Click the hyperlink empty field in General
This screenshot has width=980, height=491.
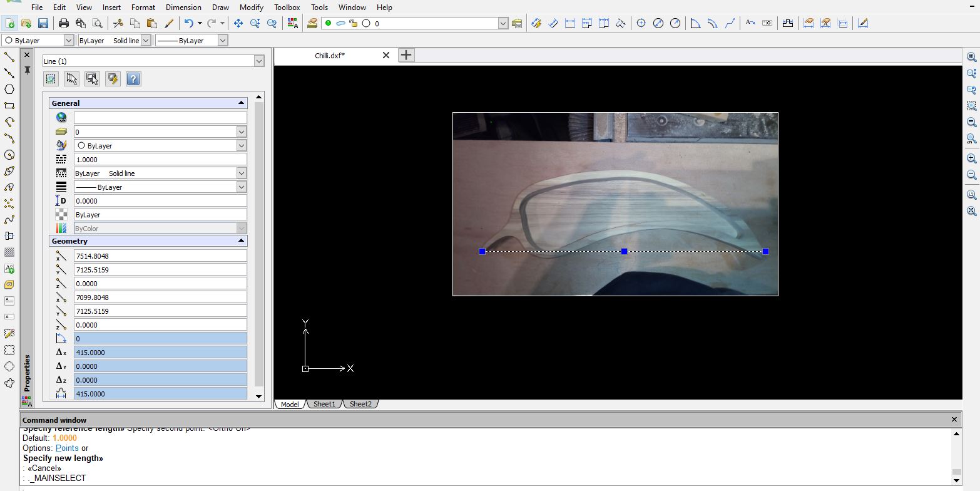click(160, 118)
